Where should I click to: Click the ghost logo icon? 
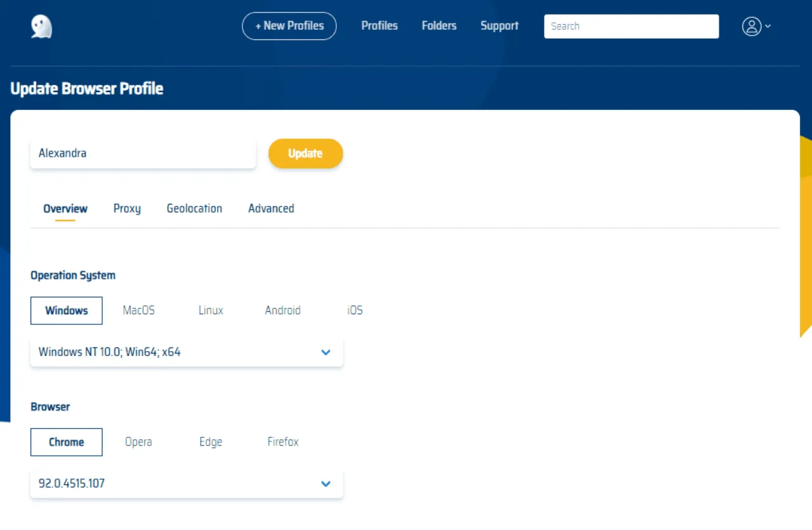[x=42, y=26]
